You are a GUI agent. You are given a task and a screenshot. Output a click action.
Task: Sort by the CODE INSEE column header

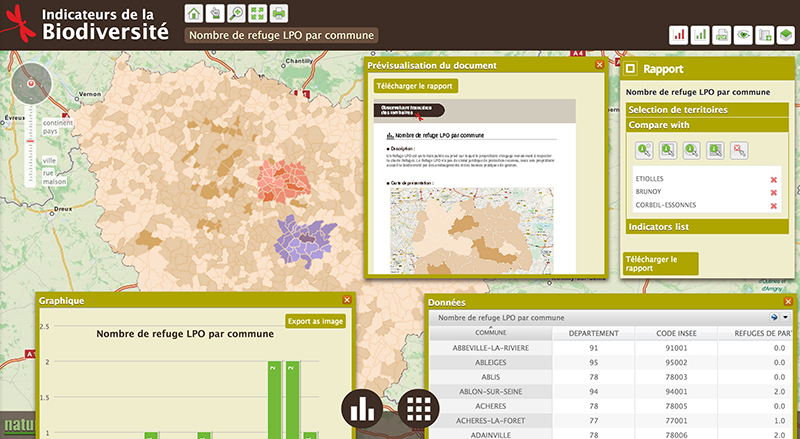coord(676,333)
